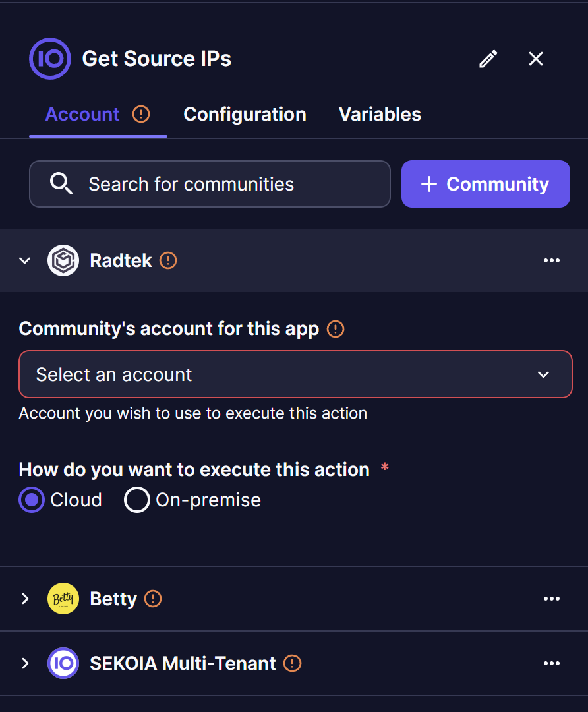Switch to the Configuration tab
Viewport: 588px width, 712px height.
point(245,115)
